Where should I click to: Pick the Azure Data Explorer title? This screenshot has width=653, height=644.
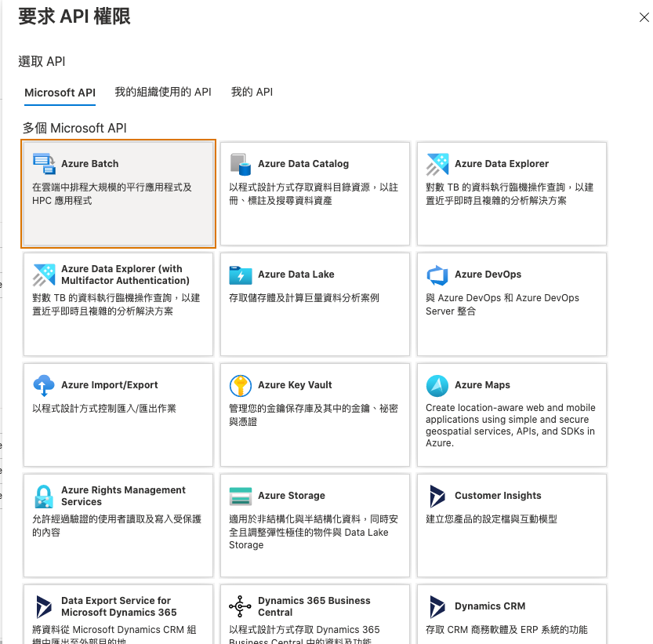click(502, 164)
